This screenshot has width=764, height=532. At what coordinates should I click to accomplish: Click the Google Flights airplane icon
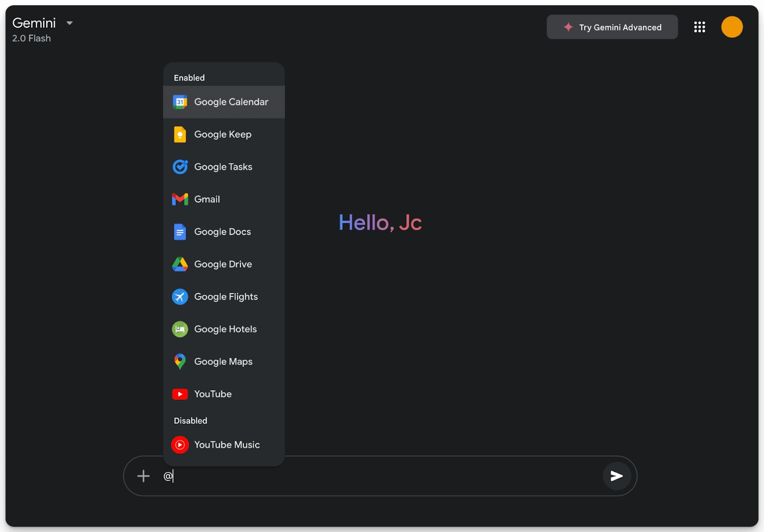point(180,297)
